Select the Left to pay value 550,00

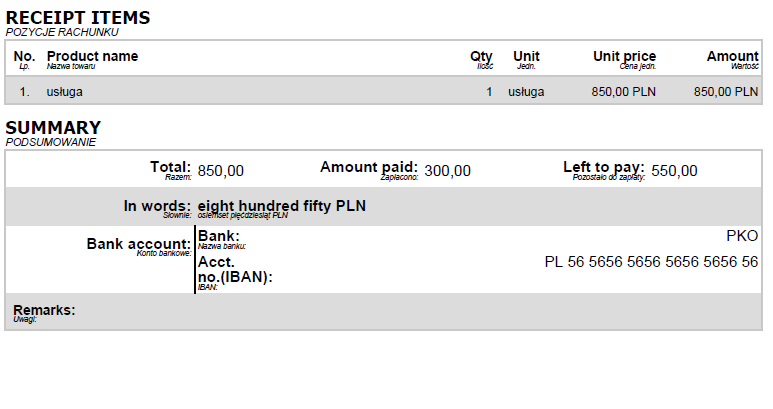pos(674,171)
